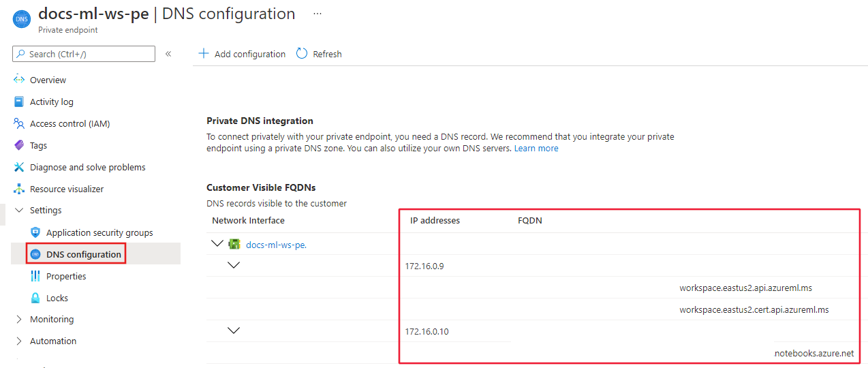Click the Tags icon
This screenshot has width=868, height=368.
click(x=19, y=145)
